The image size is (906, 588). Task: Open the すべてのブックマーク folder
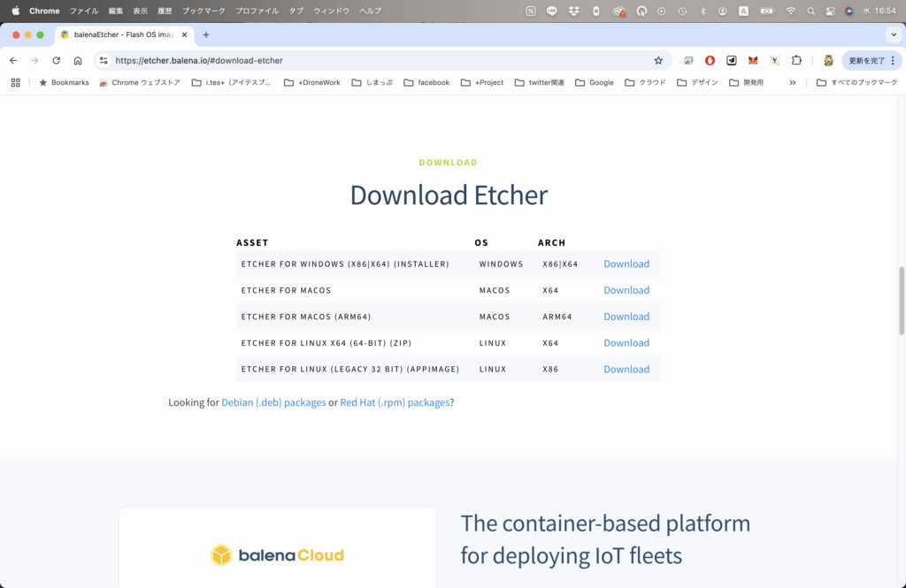click(x=856, y=82)
